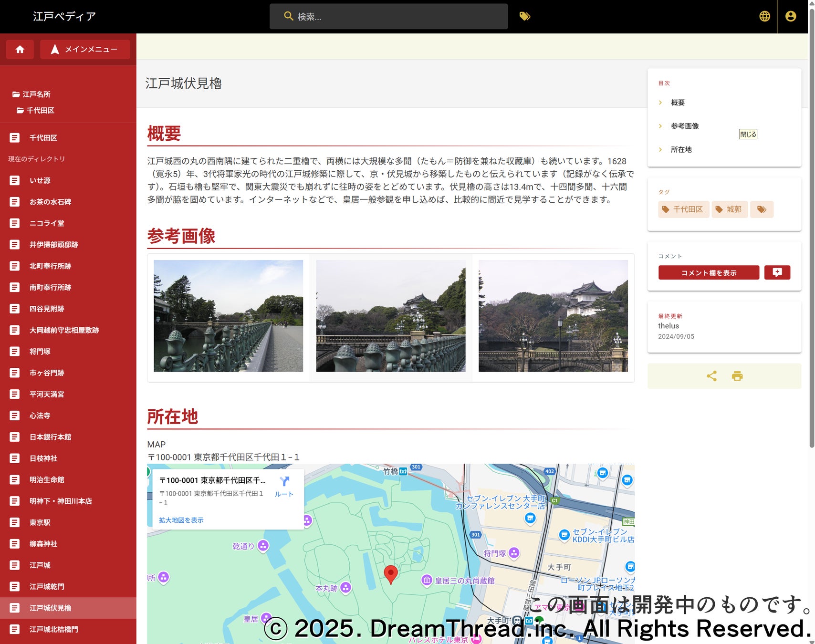Click the share icon
The image size is (815, 644).
[711, 376]
